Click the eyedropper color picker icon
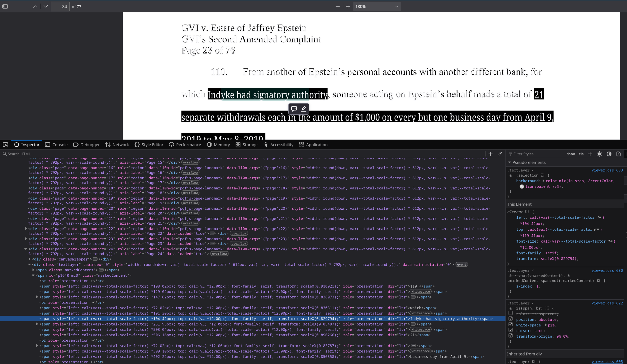This screenshot has height=364, width=627. point(500,154)
